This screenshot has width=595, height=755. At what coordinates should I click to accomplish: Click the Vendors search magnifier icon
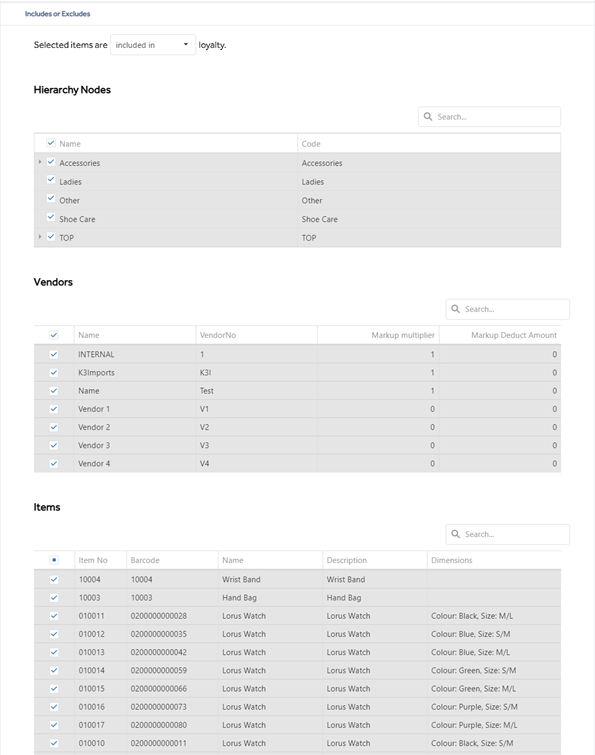455,309
